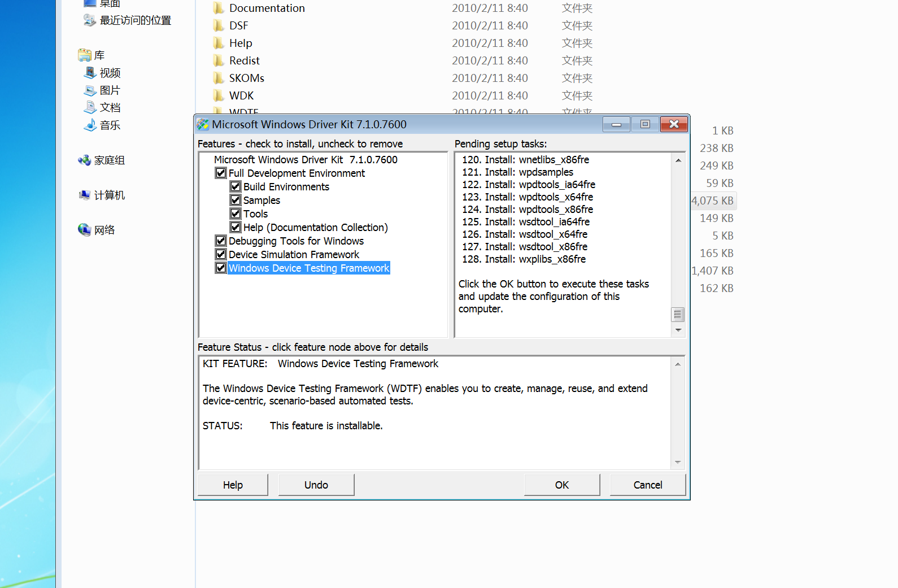Click the 库 libraries icon
The height and width of the screenshot is (588, 898).
click(85, 55)
